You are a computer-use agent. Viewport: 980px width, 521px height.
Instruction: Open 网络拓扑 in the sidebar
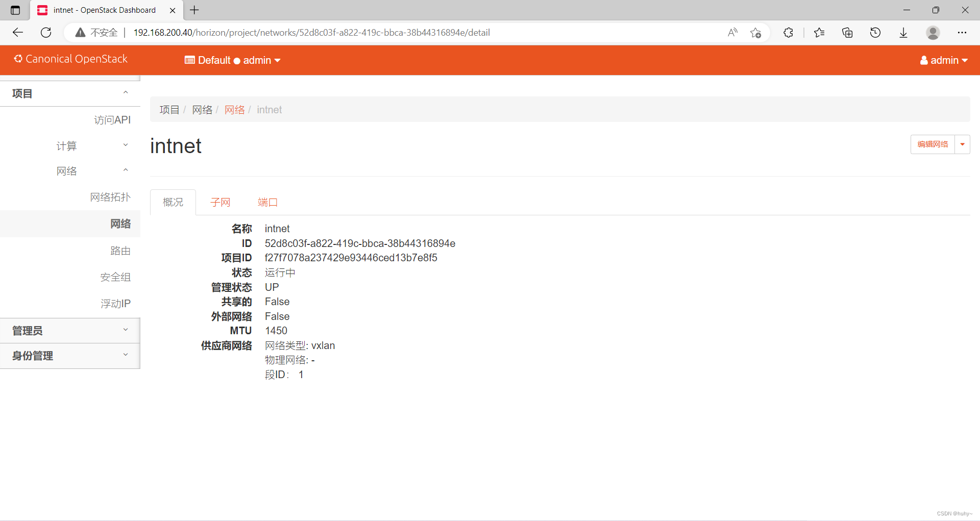(110, 197)
